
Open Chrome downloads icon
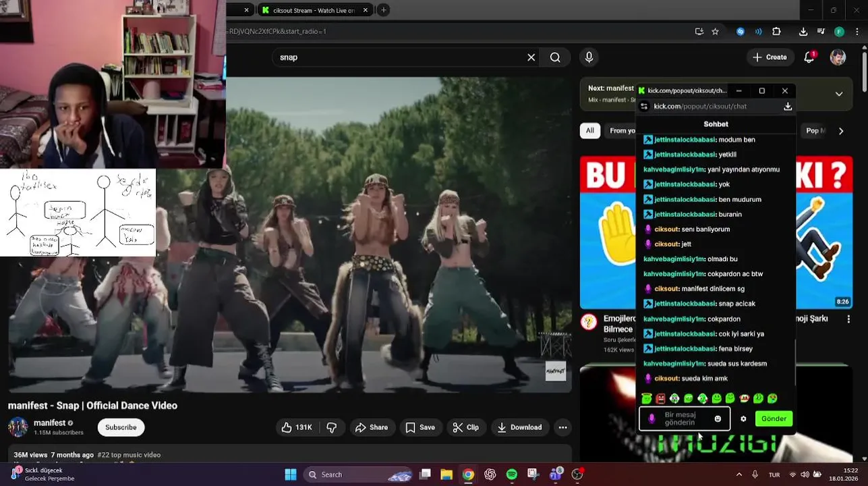[803, 32]
